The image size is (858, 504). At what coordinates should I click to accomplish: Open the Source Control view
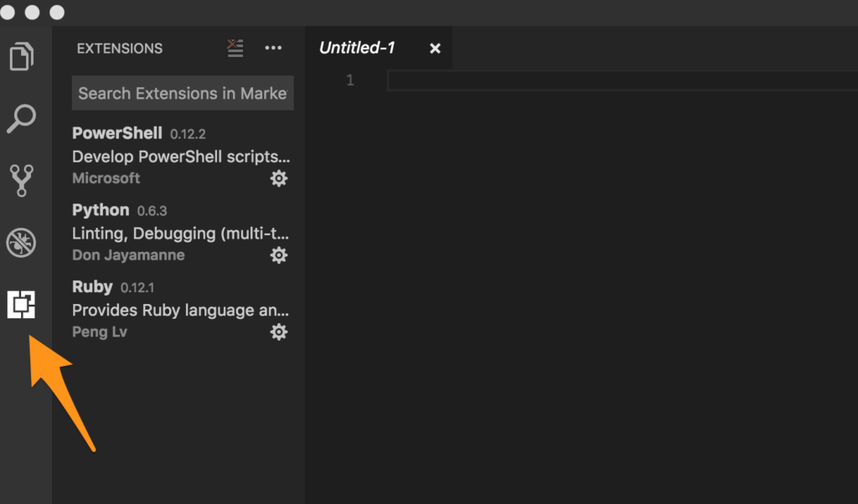22,180
